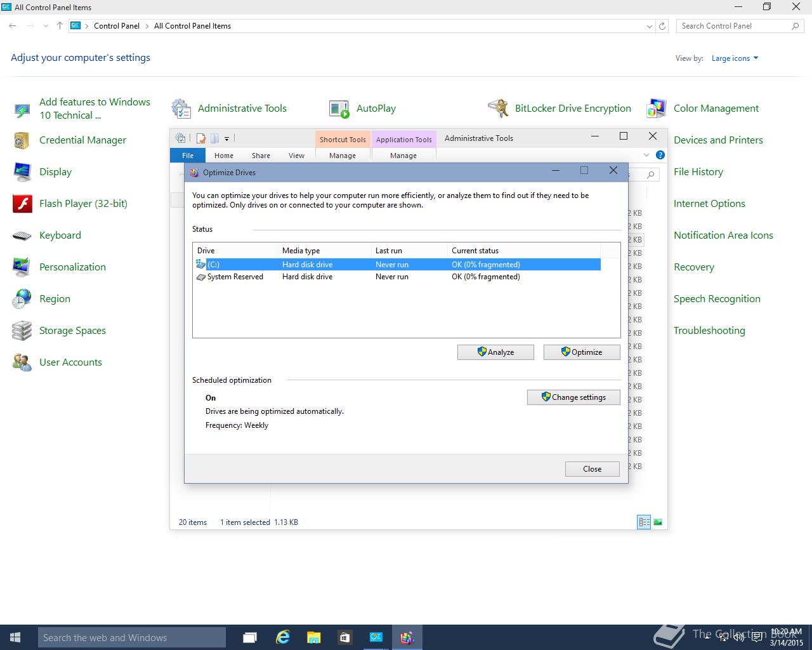Select the System Reserved drive row
812x650 pixels.
[x=397, y=277]
